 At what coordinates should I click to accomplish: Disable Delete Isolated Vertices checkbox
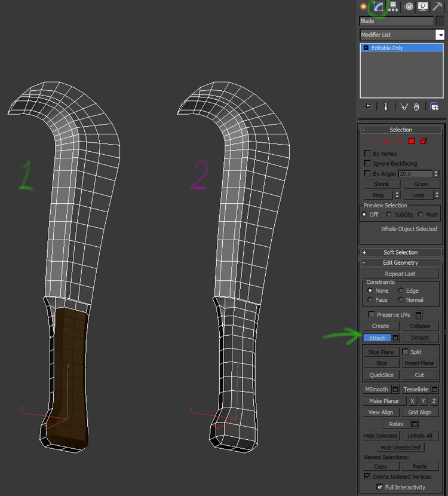pyautogui.click(x=367, y=476)
